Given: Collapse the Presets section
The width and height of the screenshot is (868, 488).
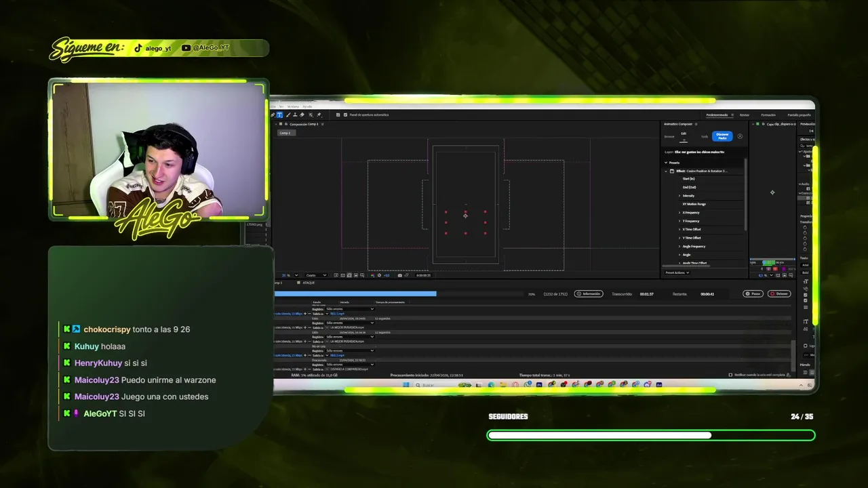Looking at the screenshot, I should click(x=666, y=163).
